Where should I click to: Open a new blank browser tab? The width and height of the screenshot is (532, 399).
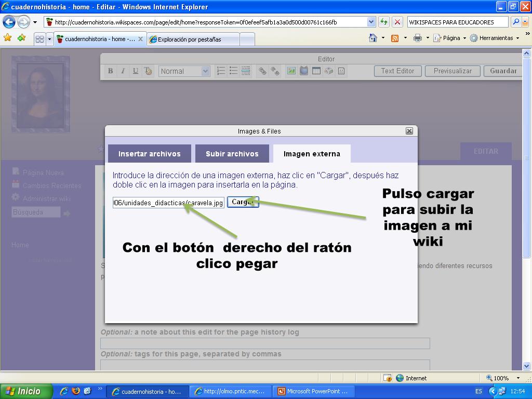(247, 39)
